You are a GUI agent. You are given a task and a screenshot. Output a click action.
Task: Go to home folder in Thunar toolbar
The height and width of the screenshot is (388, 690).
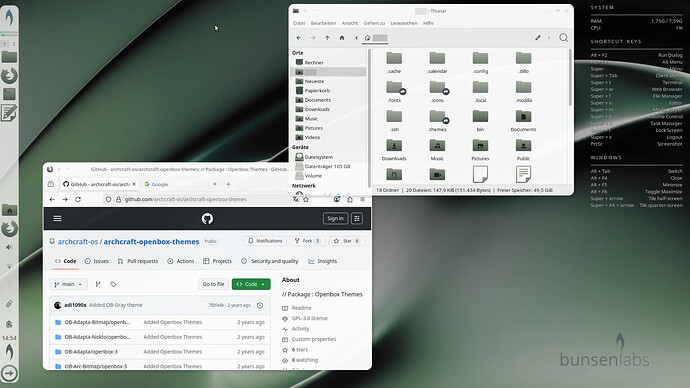tap(342, 38)
